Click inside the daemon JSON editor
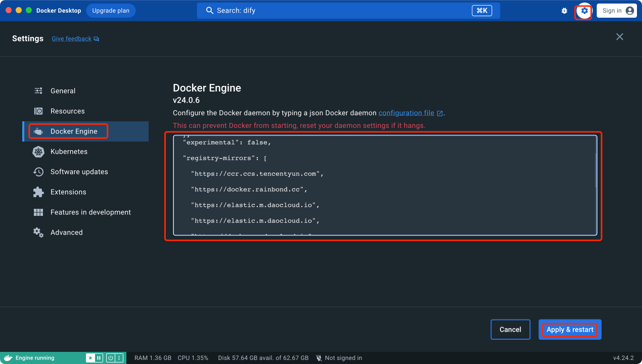This screenshot has height=364, width=642. [385, 186]
